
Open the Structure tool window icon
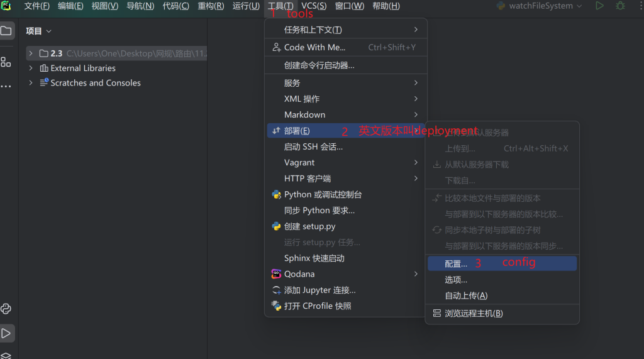click(x=6, y=62)
